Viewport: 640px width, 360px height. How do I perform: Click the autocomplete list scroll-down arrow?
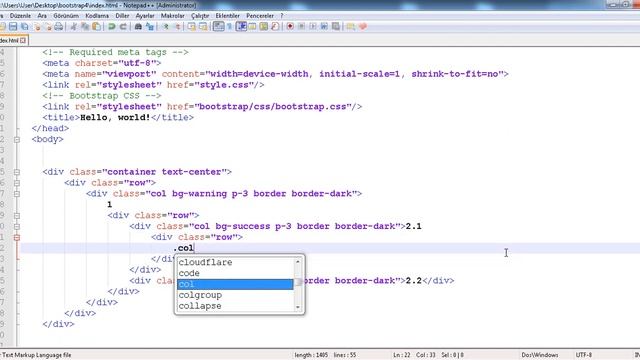(298, 307)
